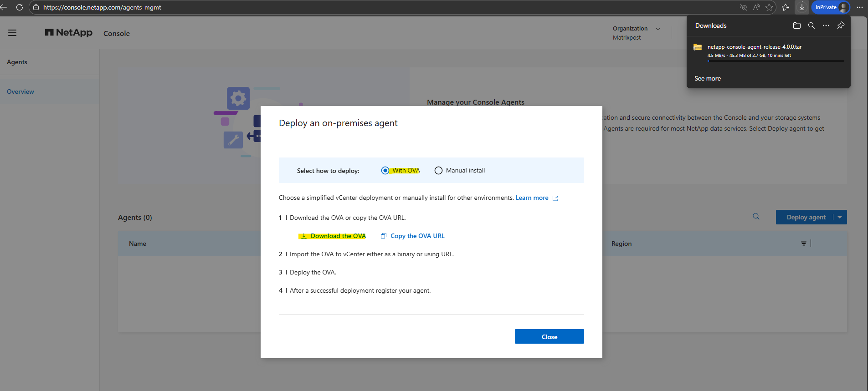The height and width of the screenshot is (391, 868).
Task: Click See more in Downloads panel
Action: coord(707,78)
